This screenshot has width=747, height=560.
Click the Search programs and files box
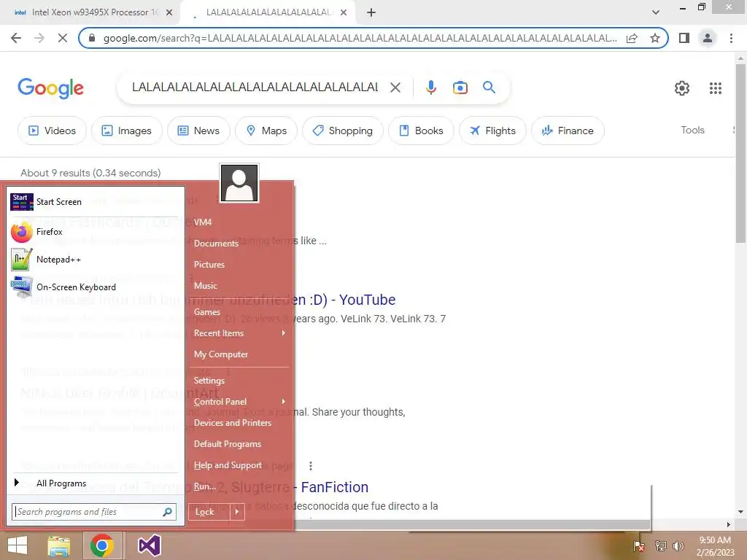(x=93, y=512)
